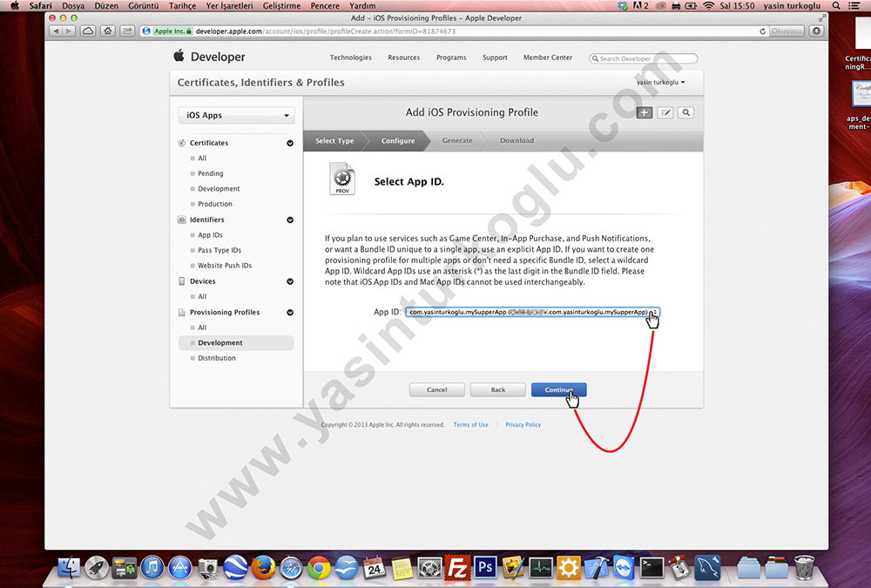The height and width of the screenshot is (588, 871).
Task: Launch Firefox from the dock
Action: coord(263,568)
